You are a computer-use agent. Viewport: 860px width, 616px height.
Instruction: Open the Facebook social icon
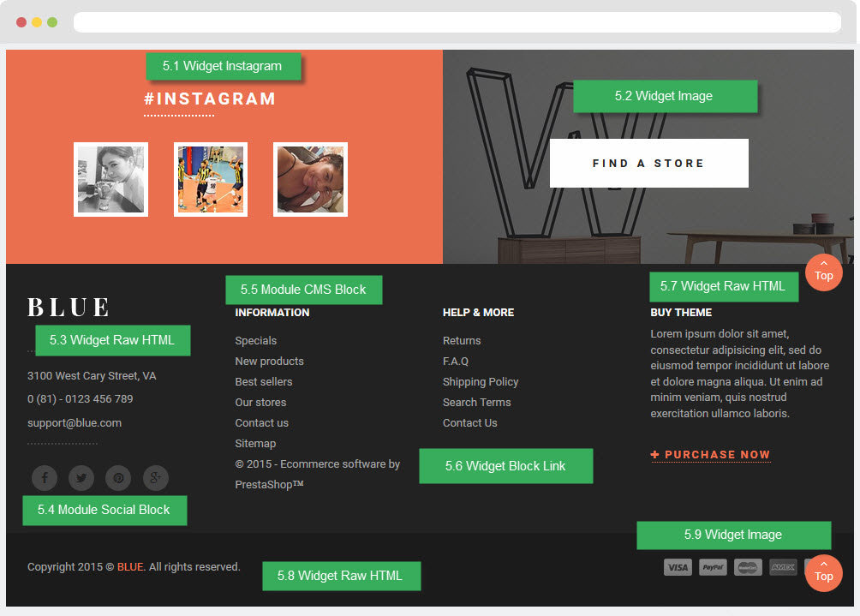(45, 478)
